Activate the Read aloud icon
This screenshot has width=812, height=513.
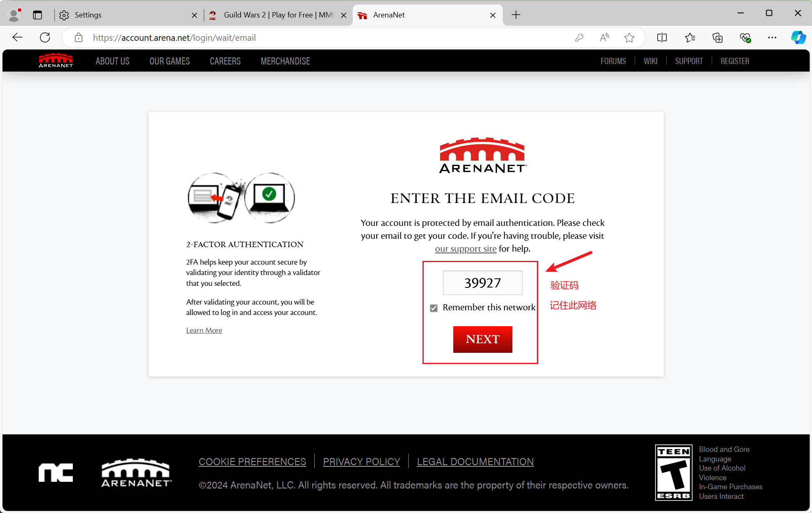click(x=604, y=38)
